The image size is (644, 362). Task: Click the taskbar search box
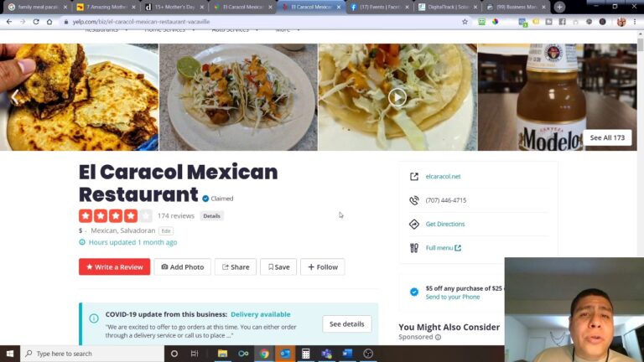pyautogui.click(x=92, y=354)
